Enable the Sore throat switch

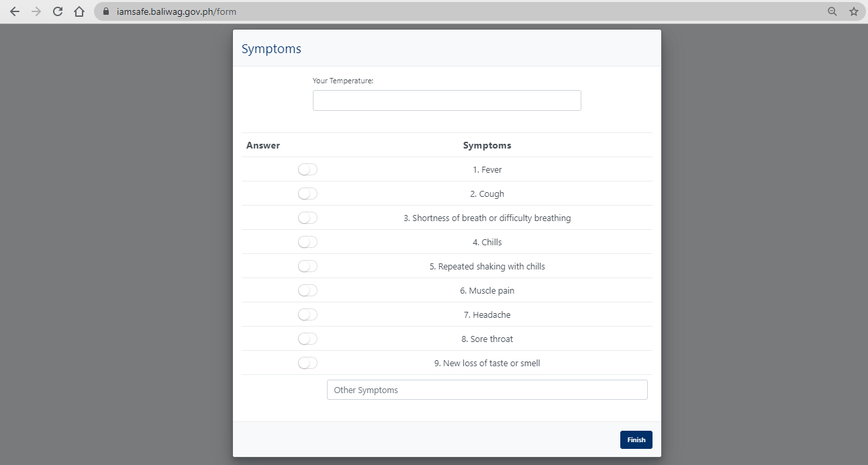(307, 339)
